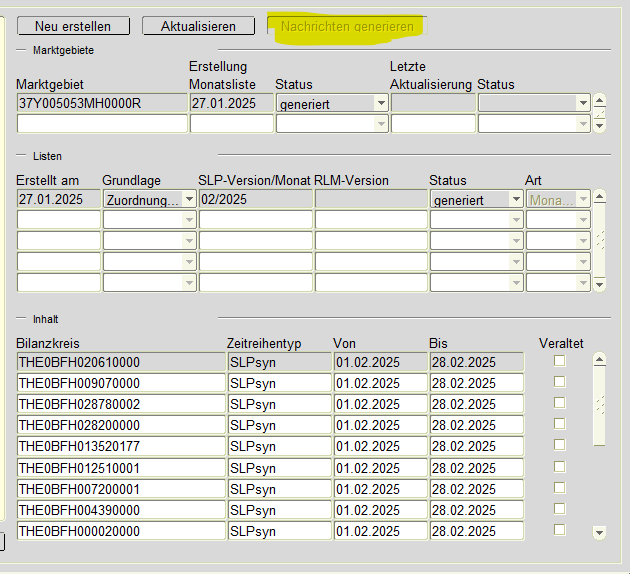
Task: Open the empty Status dropdown after Letzte Aktualisierung
Action: [x=582, y=103]
